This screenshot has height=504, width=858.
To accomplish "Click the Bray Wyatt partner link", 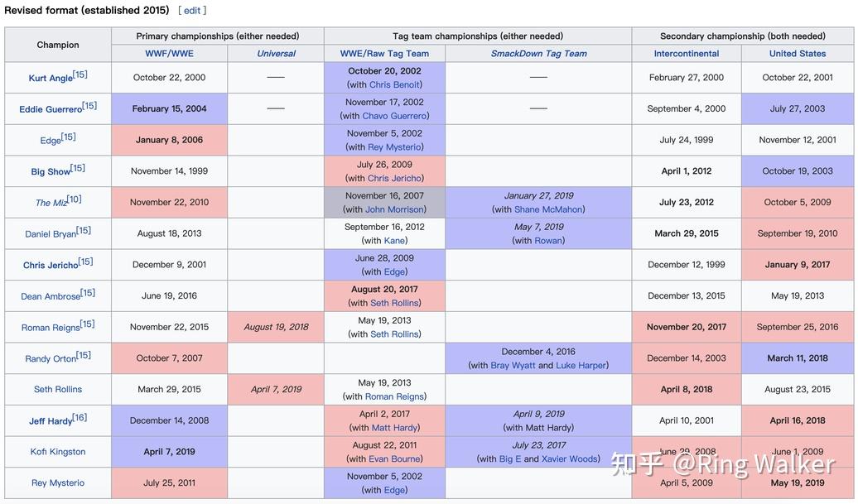I will click(511, 365).
